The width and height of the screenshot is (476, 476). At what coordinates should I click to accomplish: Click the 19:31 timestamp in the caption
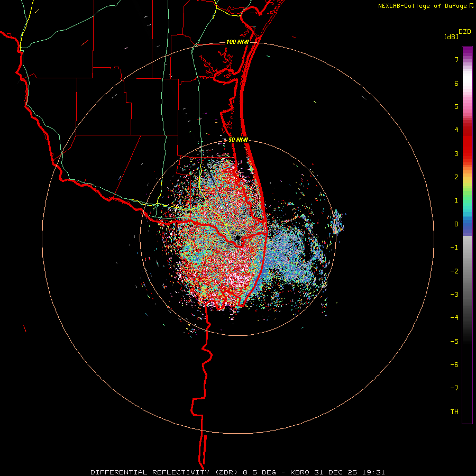pos(373,472)
